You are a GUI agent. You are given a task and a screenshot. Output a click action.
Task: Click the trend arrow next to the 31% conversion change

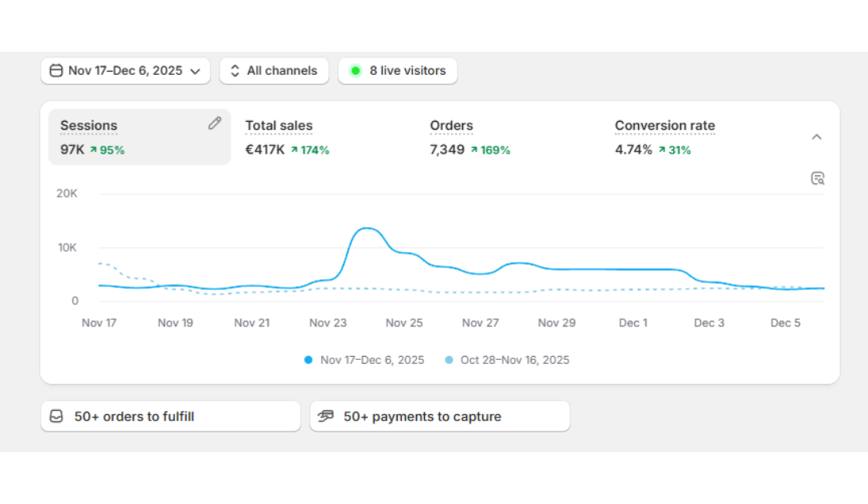[x=663, y=150]
